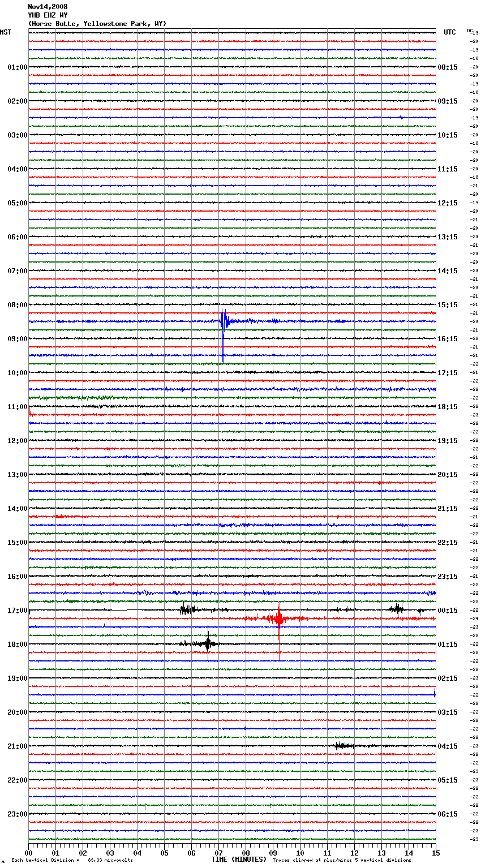Select the 05:00 MST row label
The image size is (481, 868).
coord(17,203)
